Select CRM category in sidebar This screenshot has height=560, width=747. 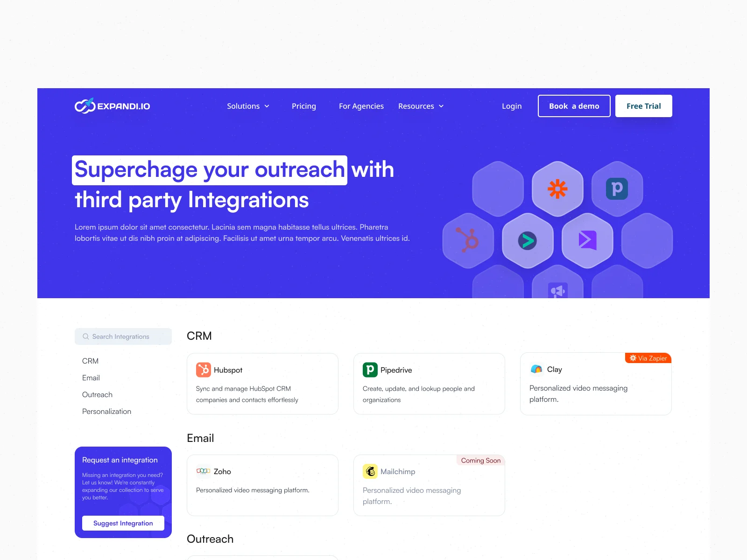pyautogui.click(x=91, y=361)
